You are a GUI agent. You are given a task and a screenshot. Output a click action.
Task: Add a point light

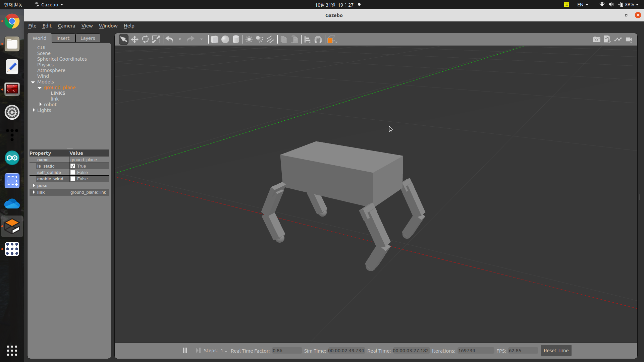(x=249, y=40)
